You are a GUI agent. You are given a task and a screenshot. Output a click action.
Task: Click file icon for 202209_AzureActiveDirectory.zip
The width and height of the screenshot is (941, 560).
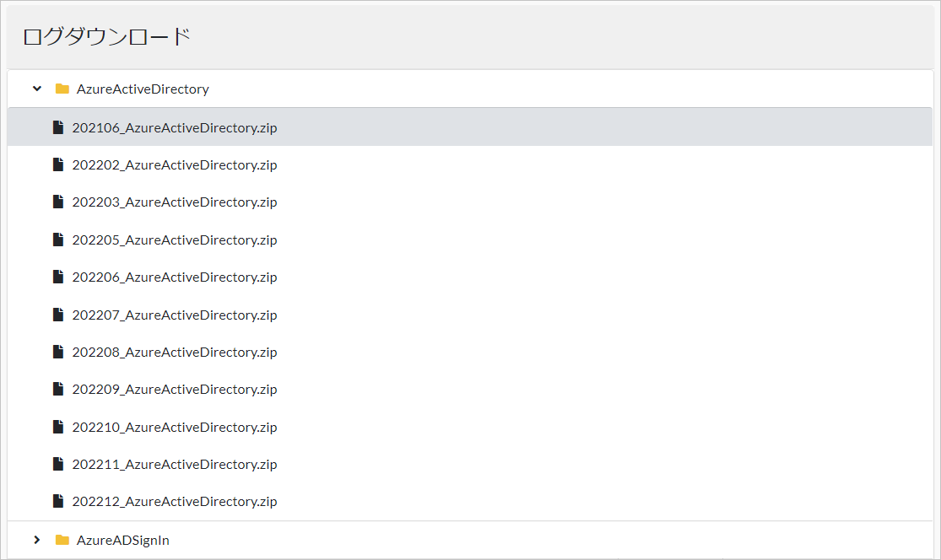point(58,389)
